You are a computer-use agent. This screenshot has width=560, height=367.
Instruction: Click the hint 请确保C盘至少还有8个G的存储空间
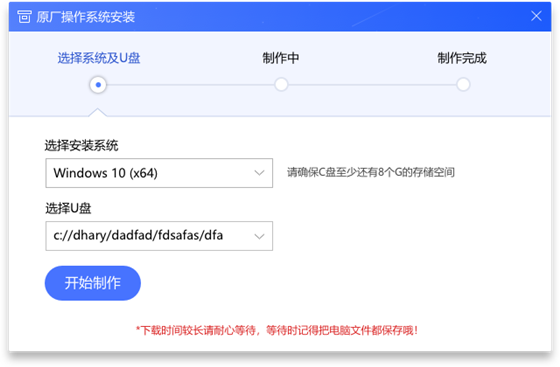[371, 172]
